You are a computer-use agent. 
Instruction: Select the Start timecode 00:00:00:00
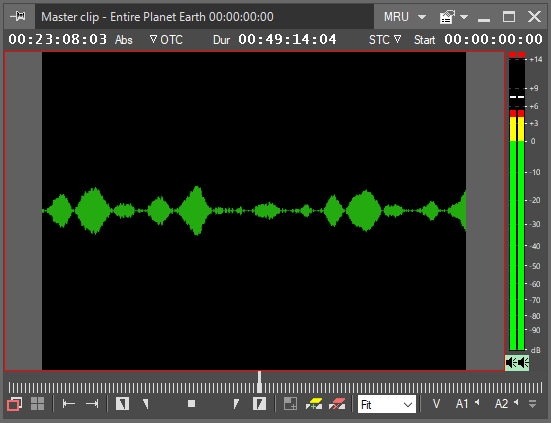(493, 39)
